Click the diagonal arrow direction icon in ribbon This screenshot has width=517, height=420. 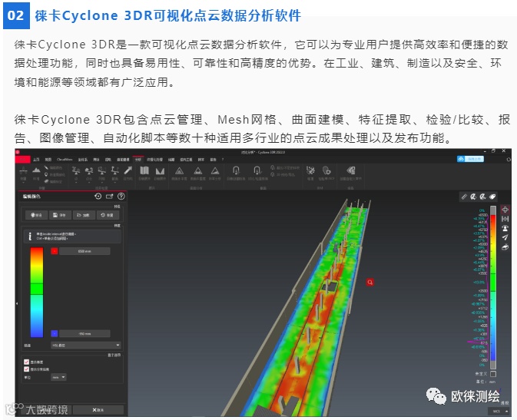128,170
